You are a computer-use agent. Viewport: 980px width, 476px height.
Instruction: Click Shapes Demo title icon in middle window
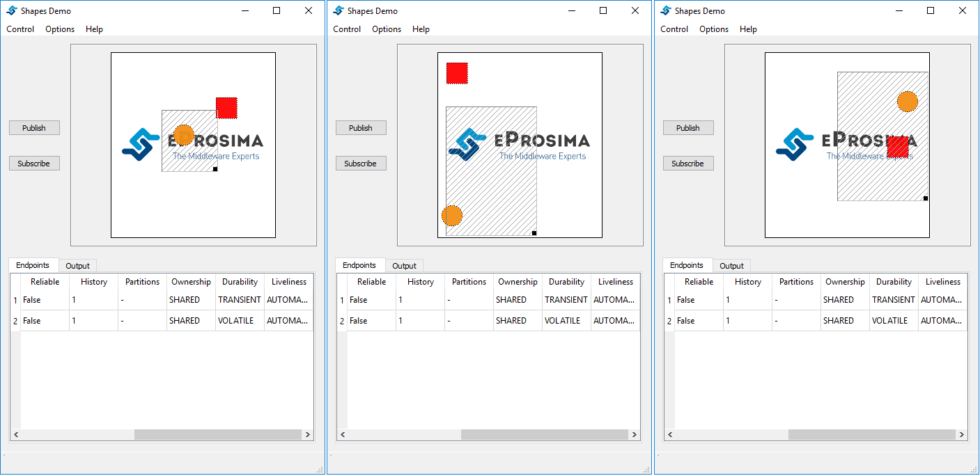[x=339, y=10]
